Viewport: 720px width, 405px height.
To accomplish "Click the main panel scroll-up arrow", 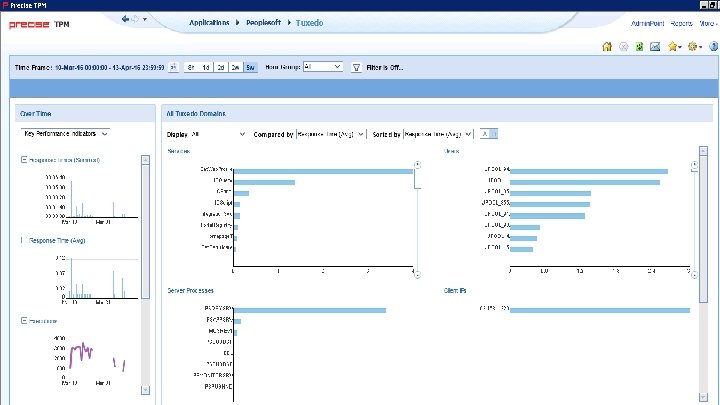I will 703,151.
